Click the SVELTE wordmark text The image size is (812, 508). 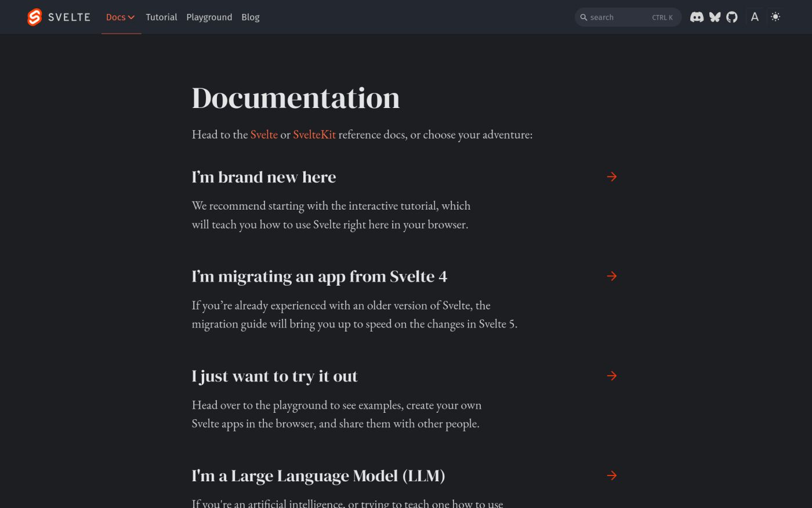pyautogui.click(x=69, y=17)
